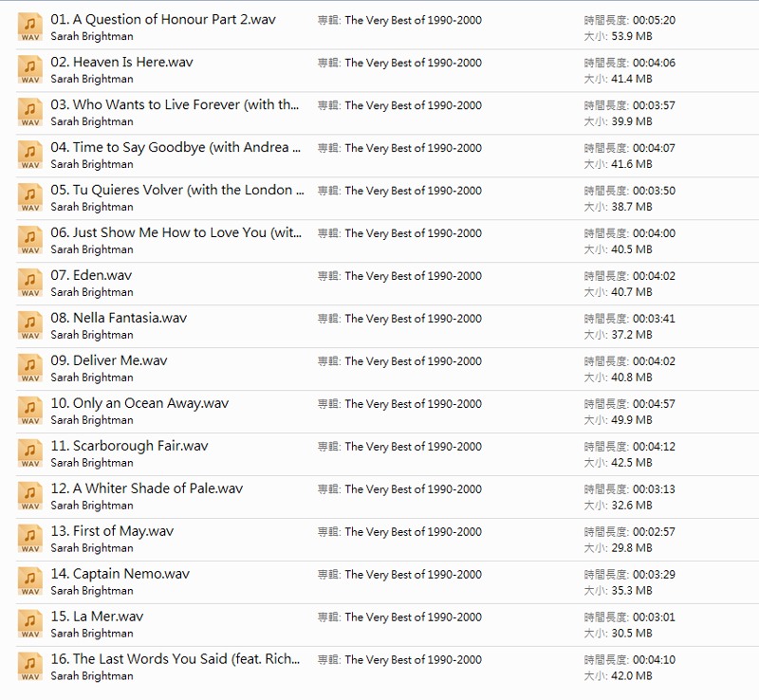The height and width of the screenshot is (700, 759).
Task: Click 06. Just Show Me How to Love You
Action: click(x=176, y=233)
